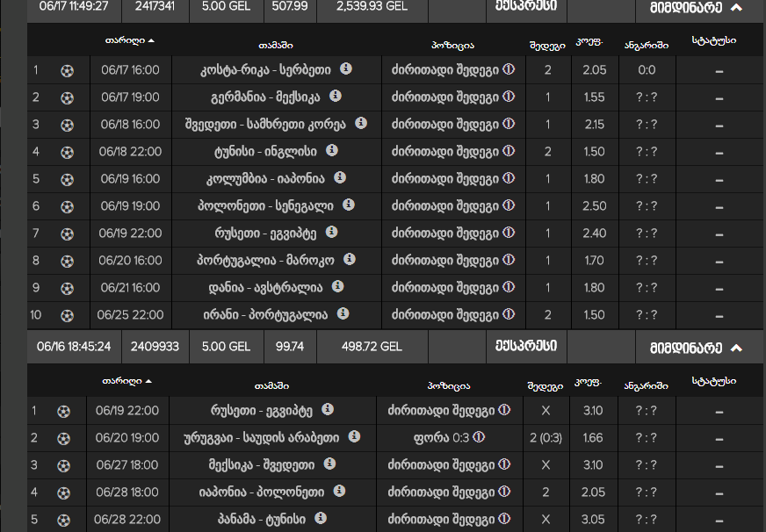Click position info icon for ფორა 0:3
766x532 pixels.
pyautogui.click(x=479, y=437)
